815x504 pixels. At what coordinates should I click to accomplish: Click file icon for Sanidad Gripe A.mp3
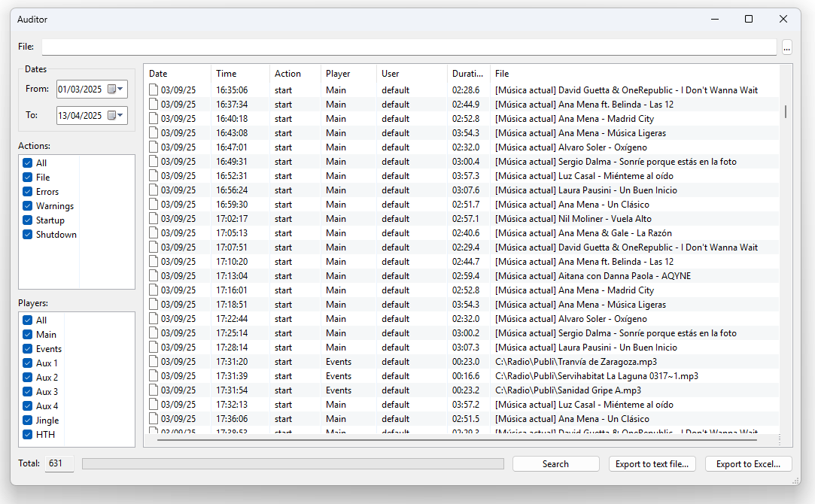[154, 390]
